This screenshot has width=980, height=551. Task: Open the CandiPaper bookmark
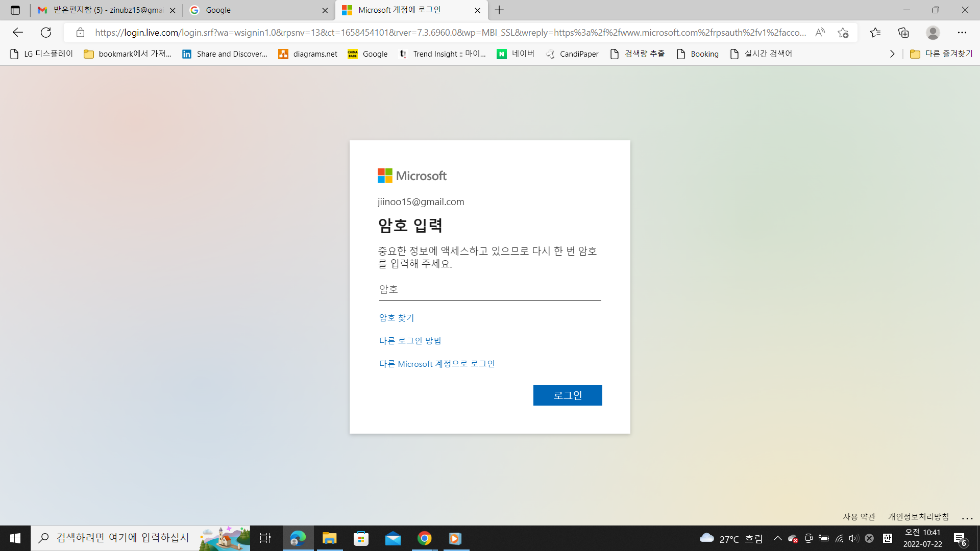572,54
